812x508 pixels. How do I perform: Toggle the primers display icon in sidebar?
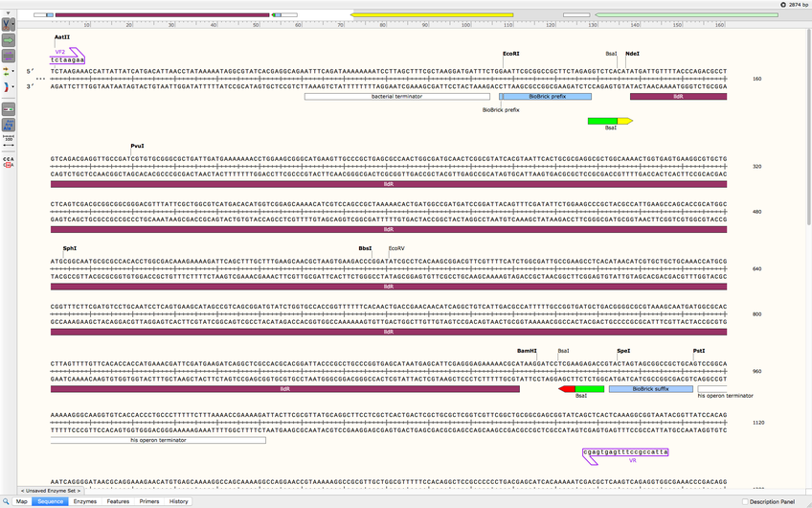pos(9,57)
